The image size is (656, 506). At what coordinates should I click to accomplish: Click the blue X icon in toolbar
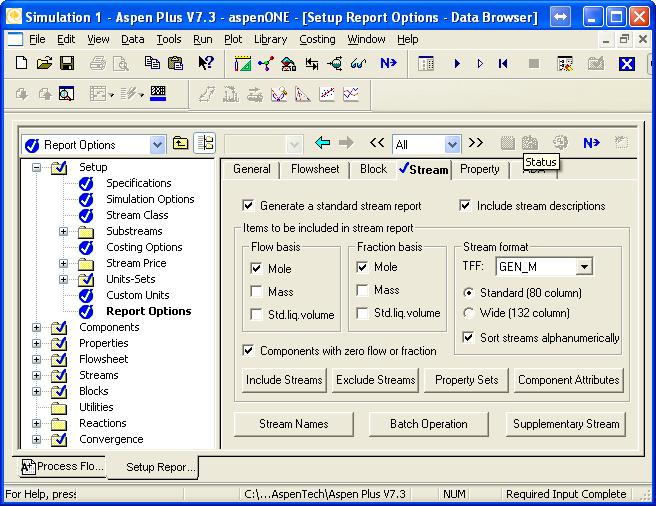[626, 64]
